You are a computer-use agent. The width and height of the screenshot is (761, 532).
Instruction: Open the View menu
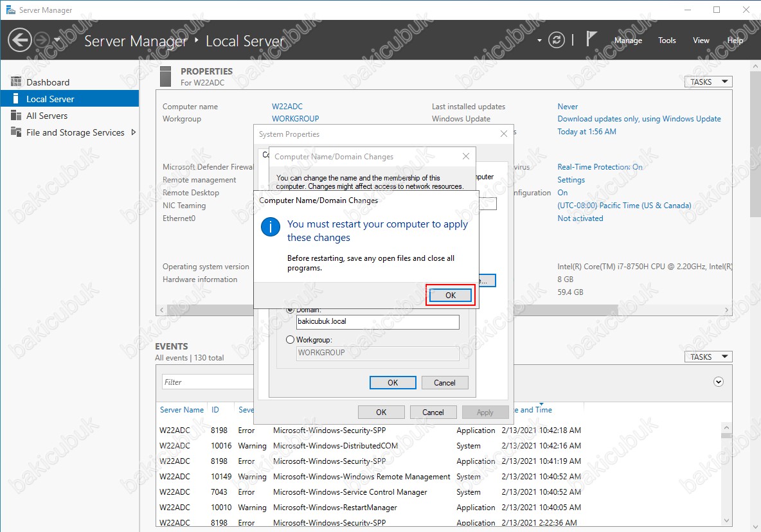click(701, 40)
